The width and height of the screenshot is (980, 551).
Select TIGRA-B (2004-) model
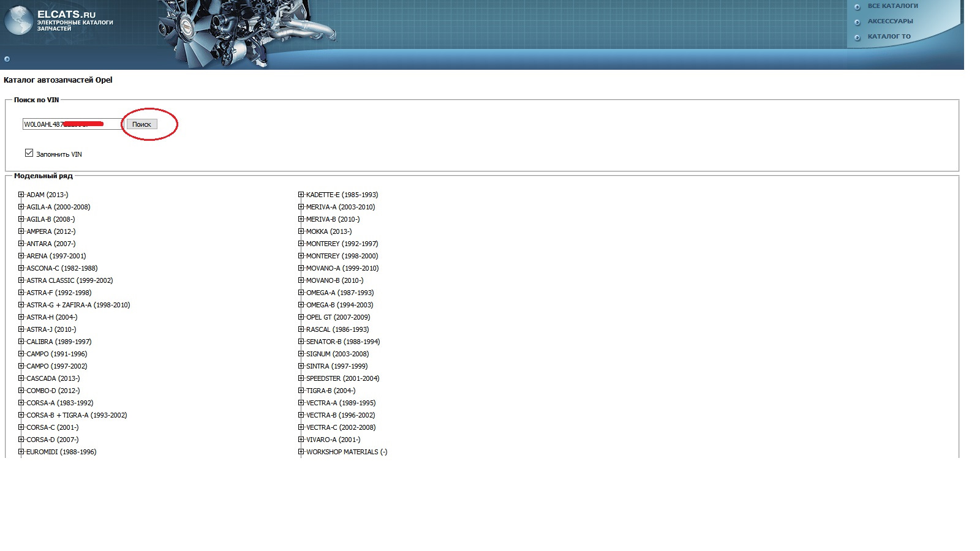(x=331, y=391)
